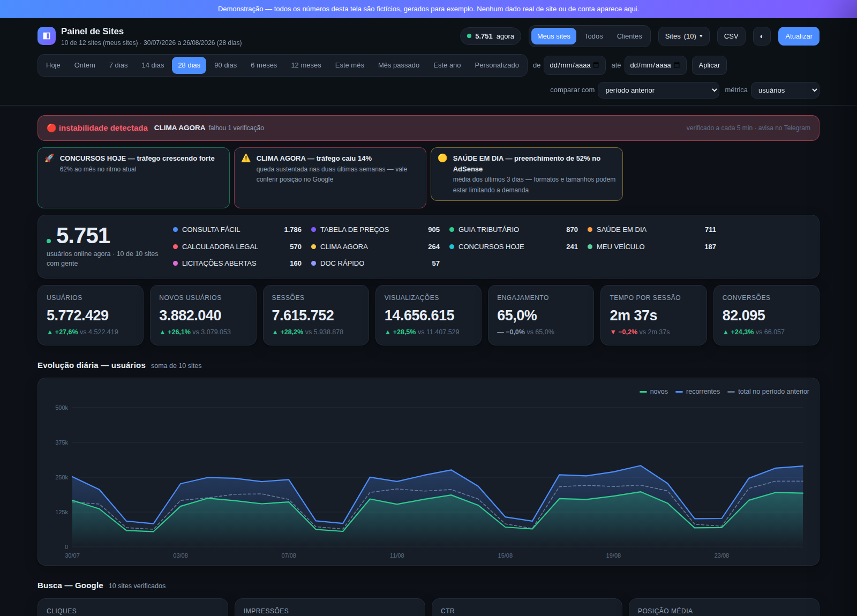Switch the site filter to Clientes
The width and height of the screenshot is (857, 616).
point(629,36)
